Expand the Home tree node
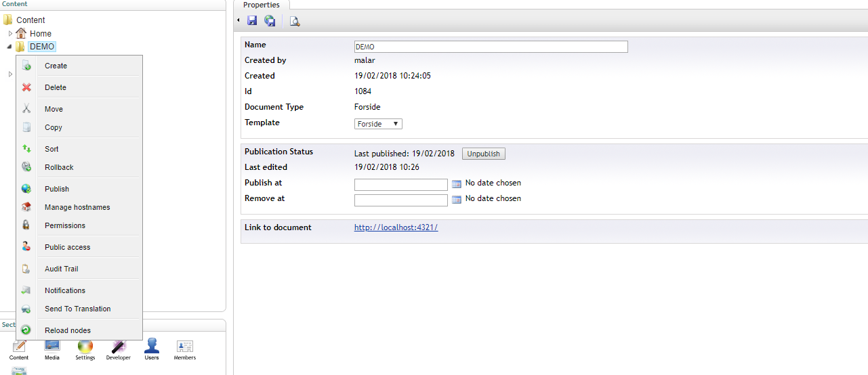 click(10, 34)
